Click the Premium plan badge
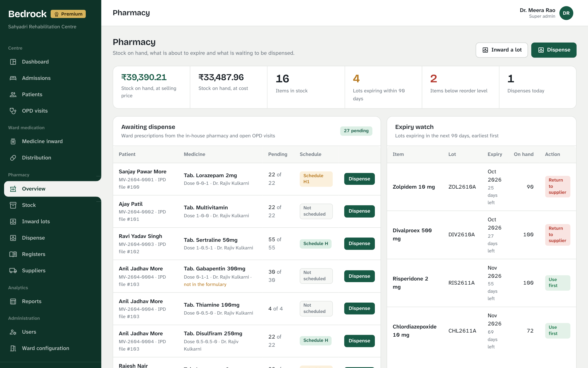This screenshot has height=368, width=588. [x=68, y=14]
